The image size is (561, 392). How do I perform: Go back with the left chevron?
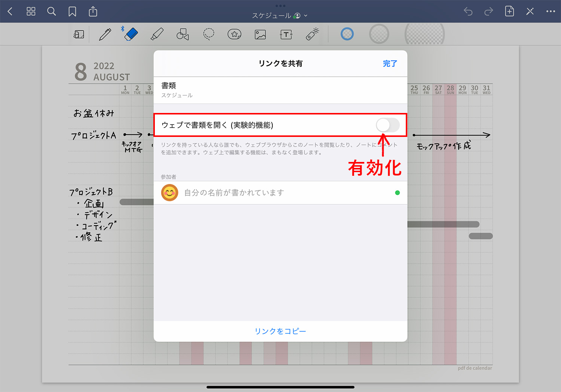pyautogui.click(x=10, y=12)
